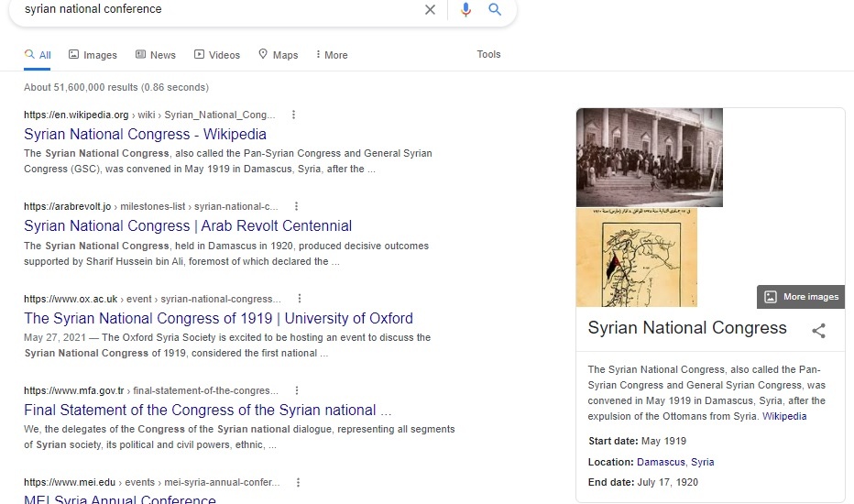Click the About 51,600,000 results text
854x504 pixels.
click(116, 87)
